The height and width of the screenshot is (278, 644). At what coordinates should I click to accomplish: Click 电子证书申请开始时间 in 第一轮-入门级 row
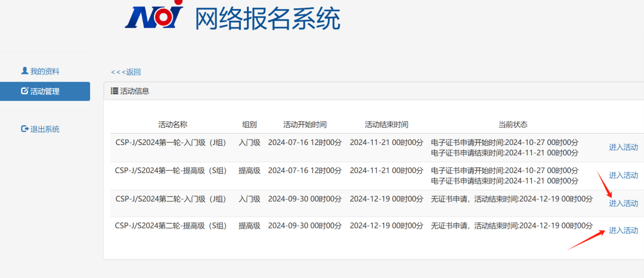coord(504,143)
